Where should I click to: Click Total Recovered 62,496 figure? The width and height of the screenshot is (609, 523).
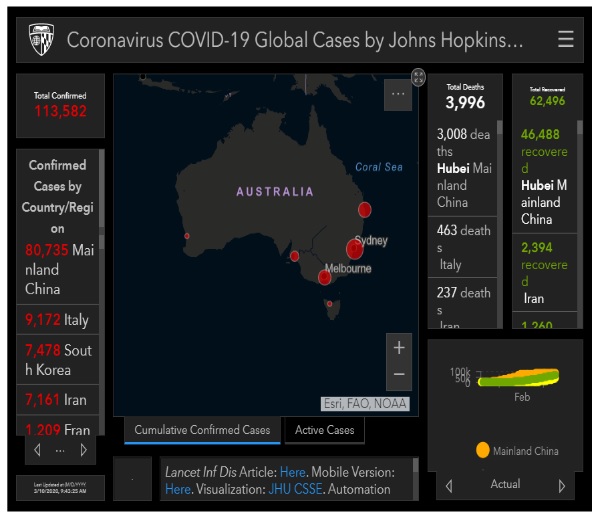click(x=547, y=101)
